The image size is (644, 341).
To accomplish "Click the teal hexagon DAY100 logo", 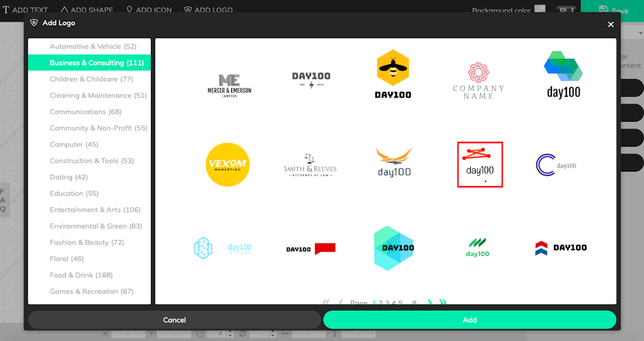I will (393, 248).
